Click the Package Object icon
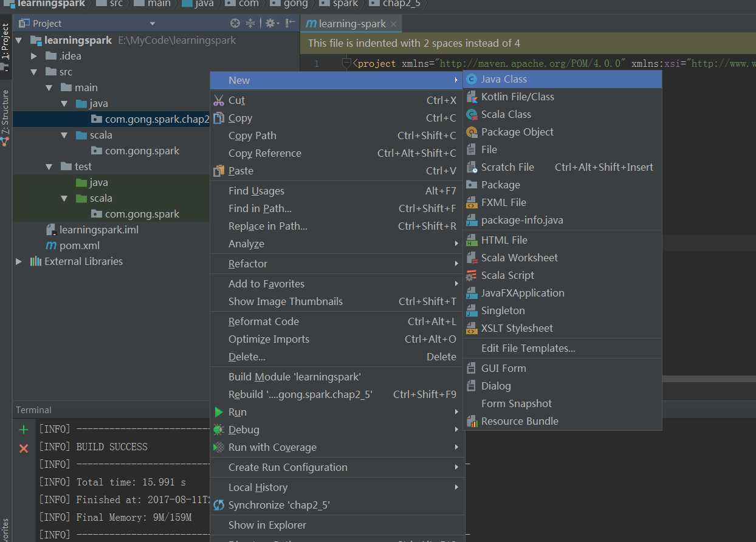Screen dimensions: 756x542 472,132
